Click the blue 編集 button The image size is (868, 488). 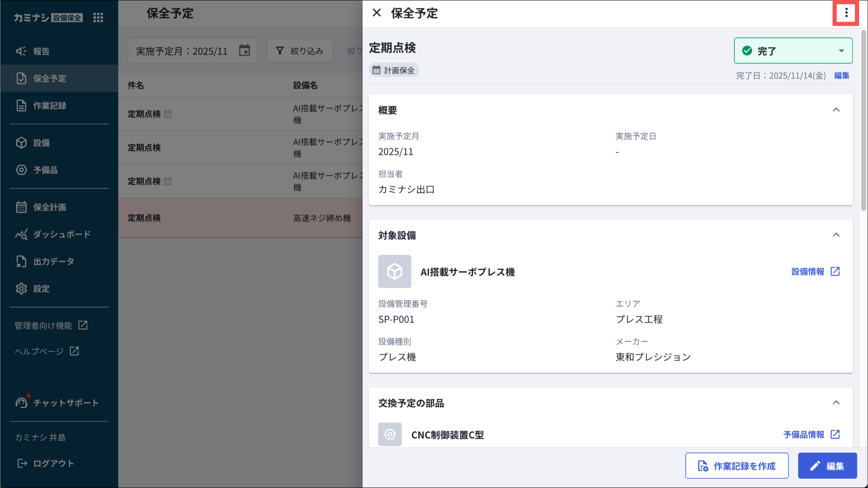click(827, 466)
